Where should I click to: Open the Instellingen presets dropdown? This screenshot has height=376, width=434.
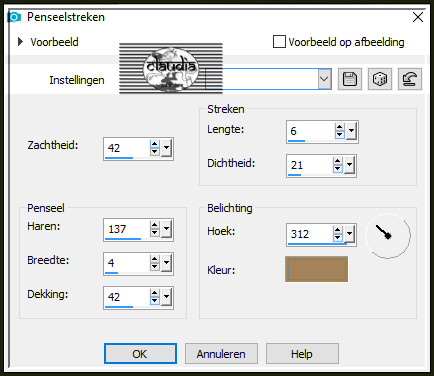(324, 79)
